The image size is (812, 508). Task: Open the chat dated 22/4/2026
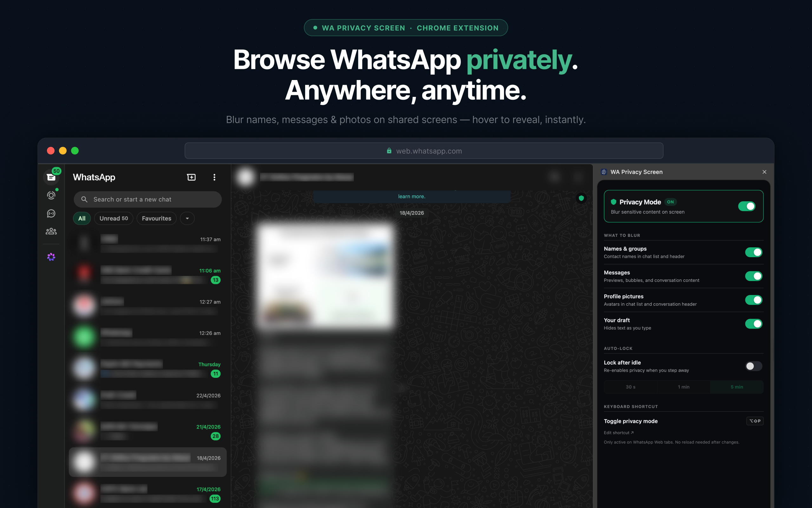pos(147,400)
